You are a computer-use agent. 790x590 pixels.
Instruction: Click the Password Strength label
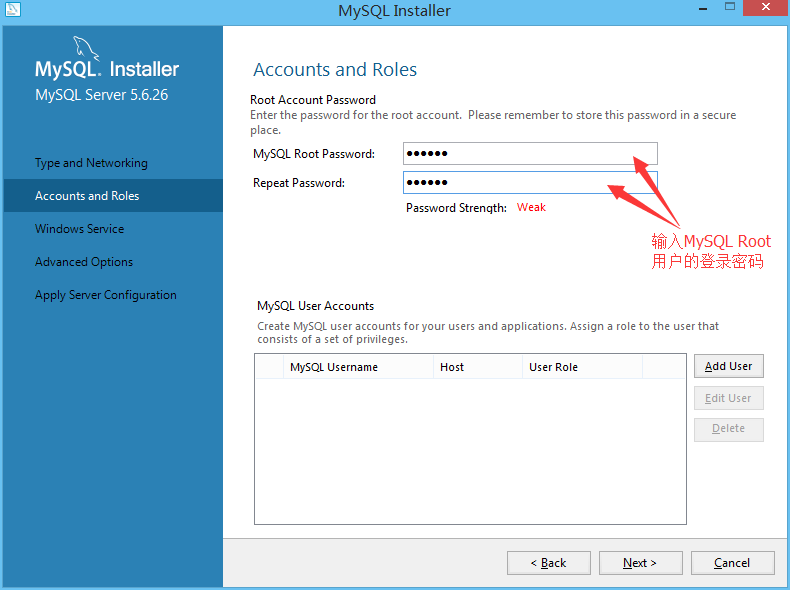tap(456, 208)
